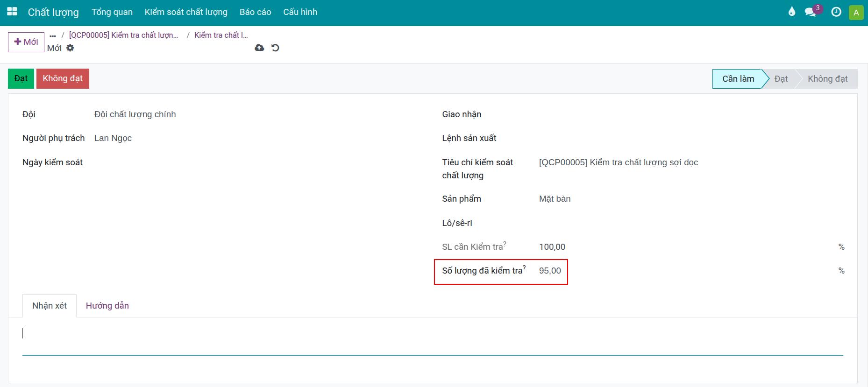Open the Tiêu chí kiểm soát chất lượng field
Image resolution: width=868 pixels, height=387 pixels.
click(691, 162)
